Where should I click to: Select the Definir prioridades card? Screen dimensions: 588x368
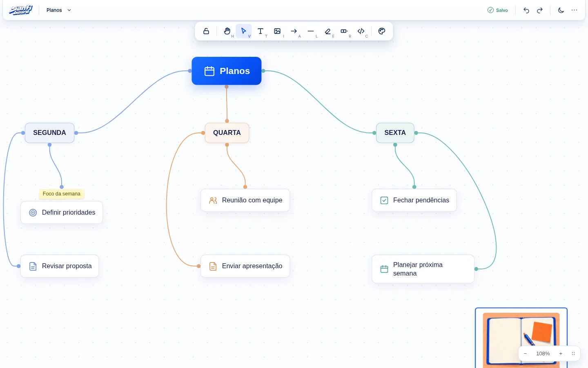tap(62, 213)
